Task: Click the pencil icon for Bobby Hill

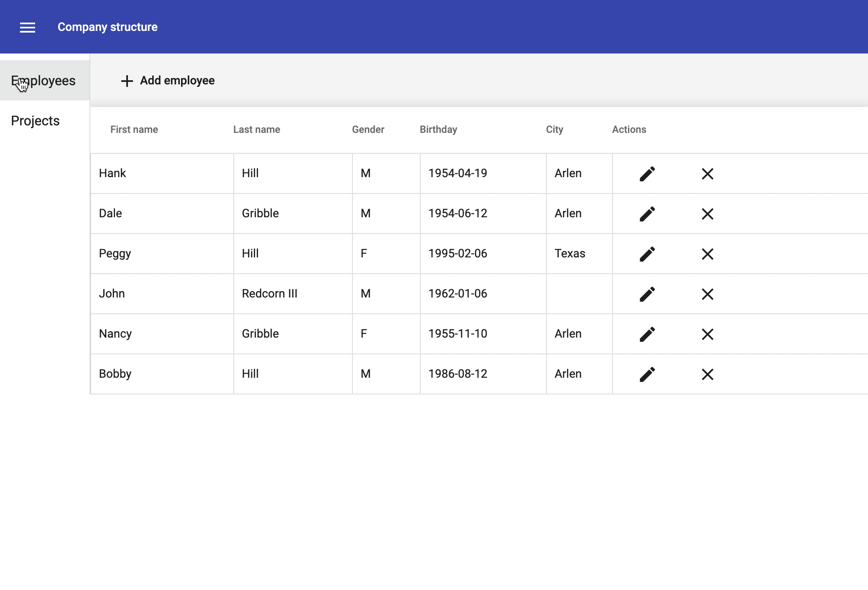Action: pos(647,374)
